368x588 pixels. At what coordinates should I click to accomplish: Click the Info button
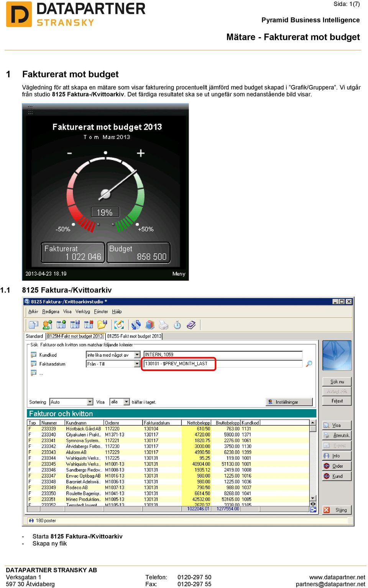click(x=337, y=456)
